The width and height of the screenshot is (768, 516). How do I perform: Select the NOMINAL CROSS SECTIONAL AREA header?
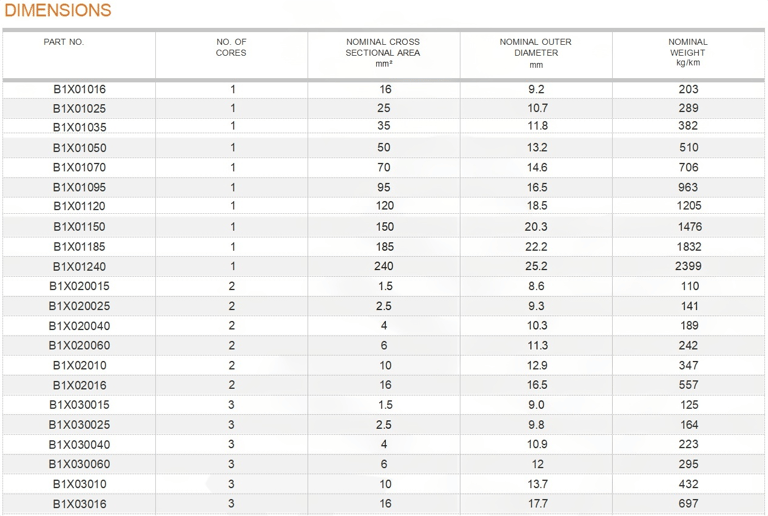point(383,52)
